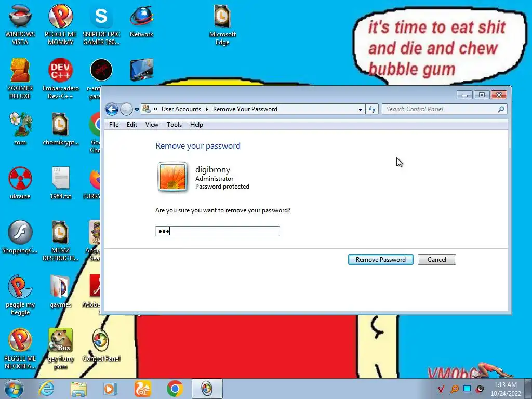Viewport: 532px width, 399px height.
Task: Open UC Browser from the taskbar
Action: tap(142, 389)
